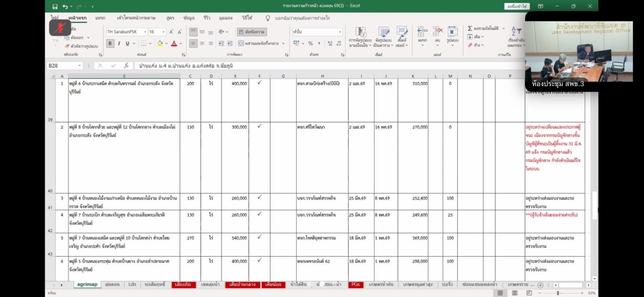The image size is (644, 297).
Task: Open Cell Styles gallery
Action: (401, 37)
